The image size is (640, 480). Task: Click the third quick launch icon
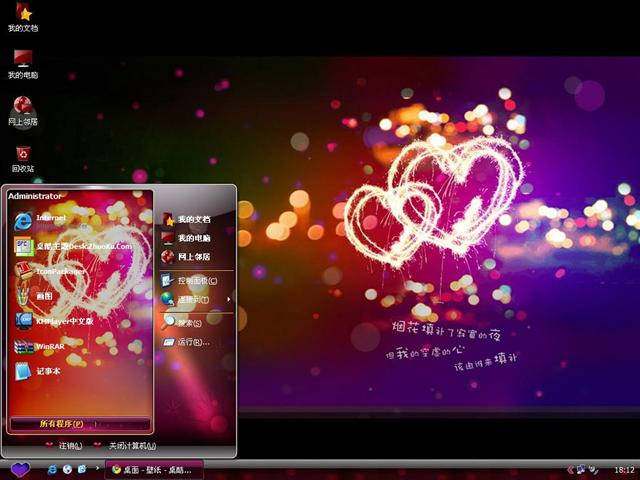(82, 469)
